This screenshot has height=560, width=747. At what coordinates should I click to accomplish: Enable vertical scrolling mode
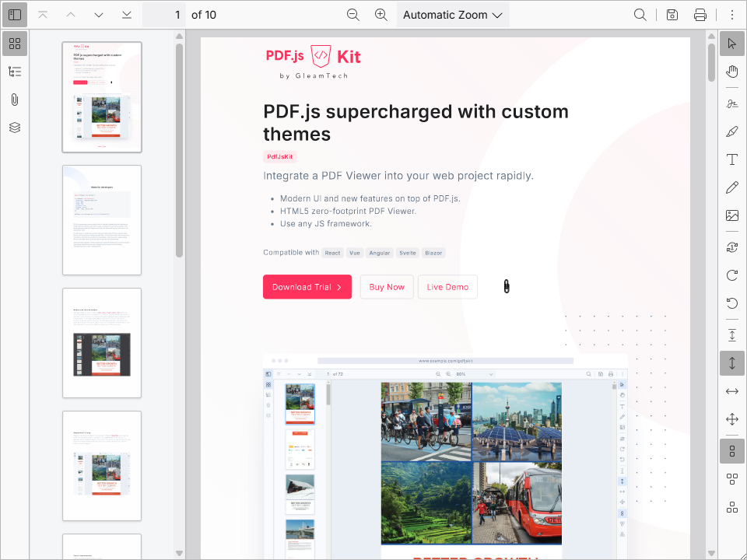732,363
